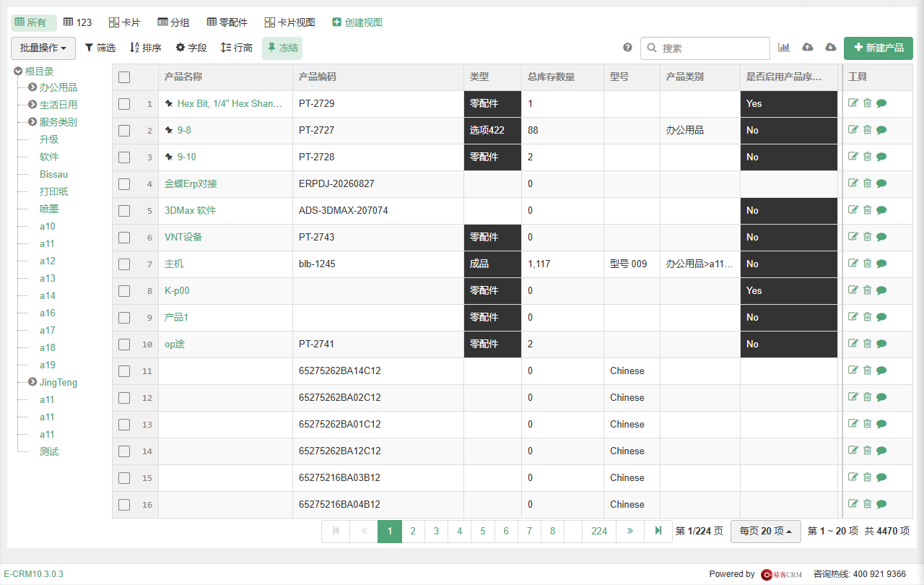Expand the JingTeng tree node
This screenshot has height=585, width=924.
(x=32, y=382)
